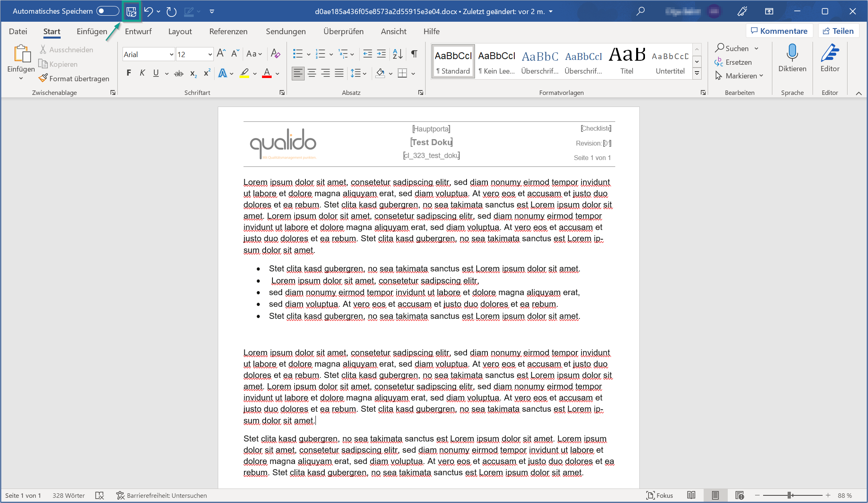Collapse the ribbon with the chevron
This screenshot has width=868, height=503.
[859, 93]
